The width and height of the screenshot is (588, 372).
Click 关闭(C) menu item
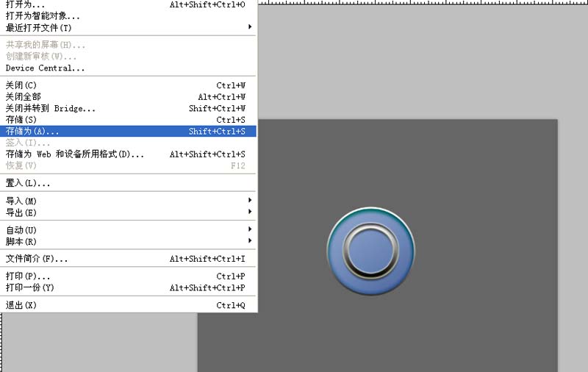point(128,85)
